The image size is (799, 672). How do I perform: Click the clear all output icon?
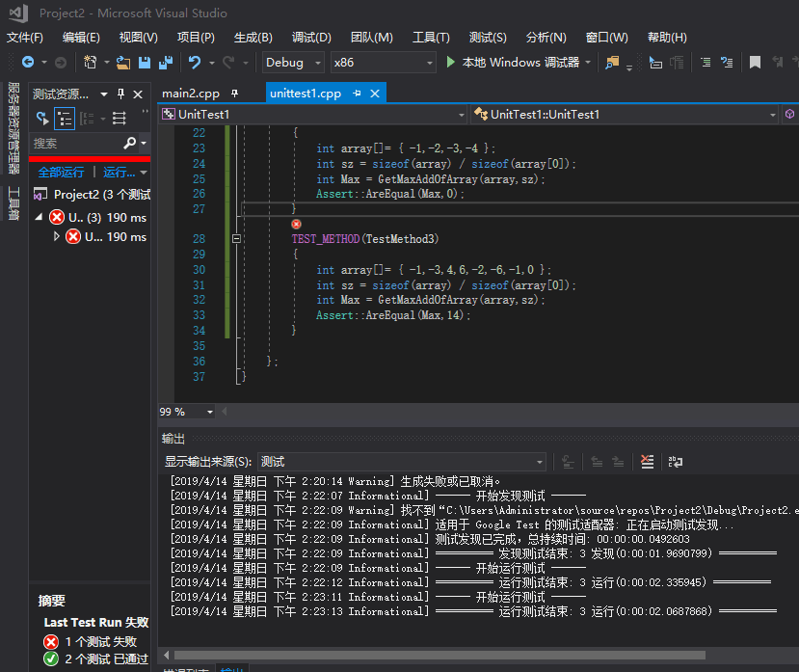[x=647, y=462]
